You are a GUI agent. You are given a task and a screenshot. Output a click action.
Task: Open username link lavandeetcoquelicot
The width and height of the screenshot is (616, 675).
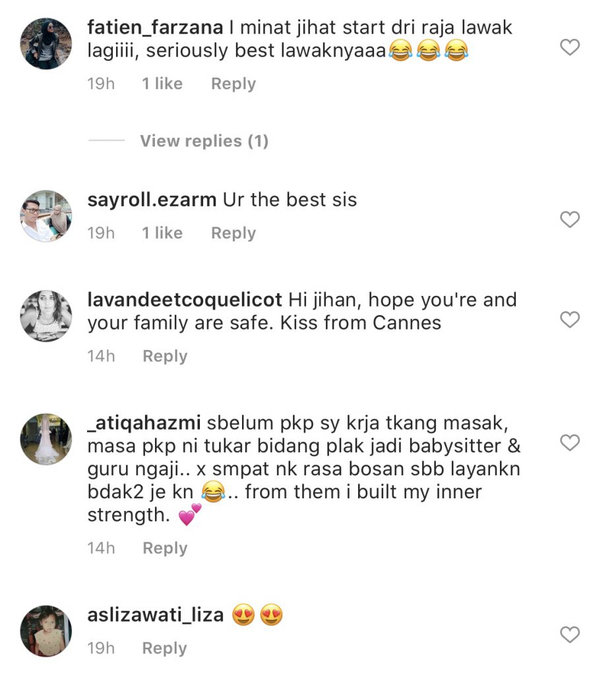click(184, 300)
